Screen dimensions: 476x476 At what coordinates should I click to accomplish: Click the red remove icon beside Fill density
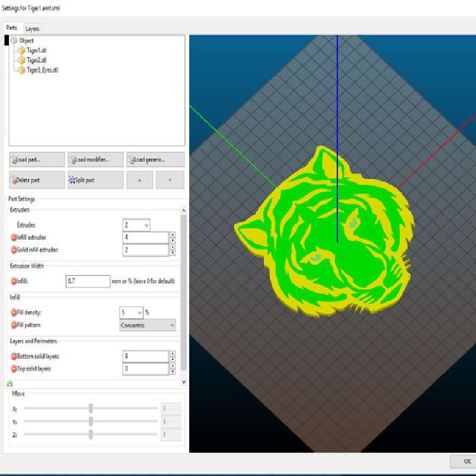pyautogui.click(x=14, y=312)
